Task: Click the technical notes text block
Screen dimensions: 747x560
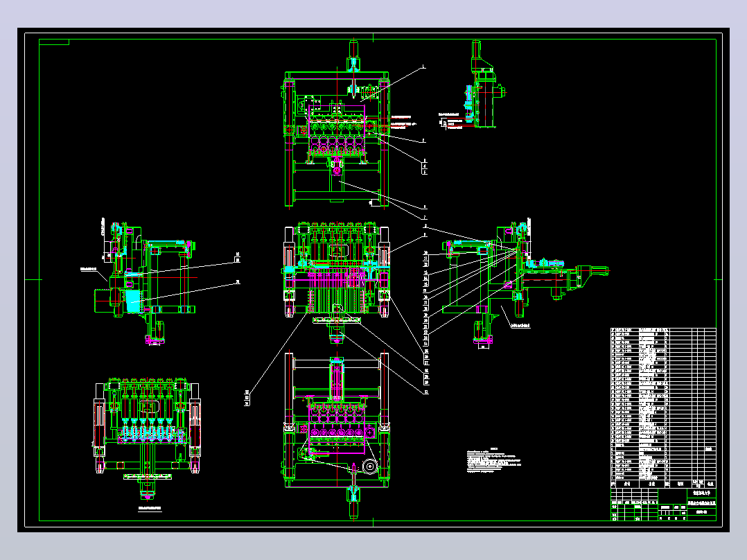Action: [x=494, y=460]
